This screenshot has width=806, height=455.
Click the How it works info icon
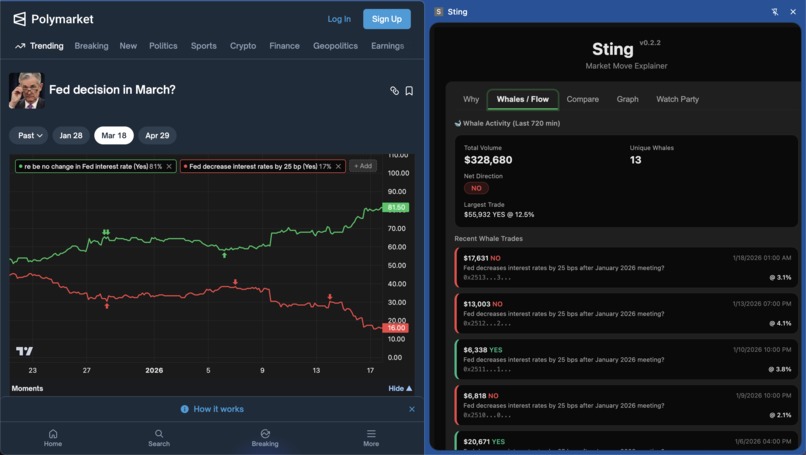tap(185, 409)
